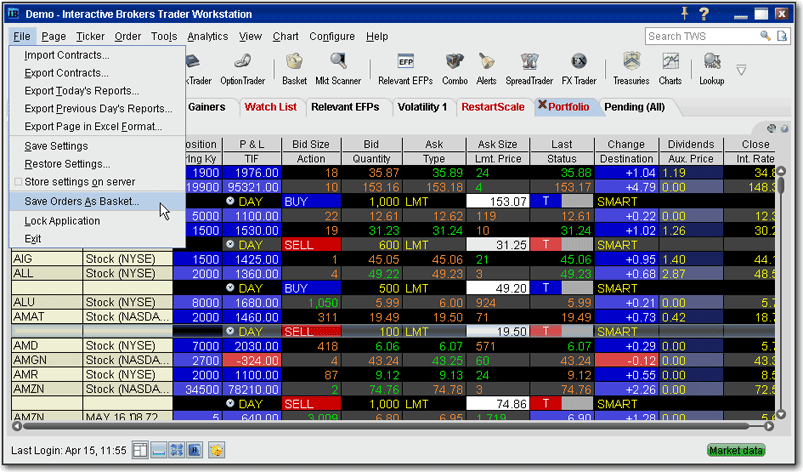The height and width of the screenshot is (472, 803).
Task: Expand the toolbar overflow arrow
Action: tap(741, 70)
